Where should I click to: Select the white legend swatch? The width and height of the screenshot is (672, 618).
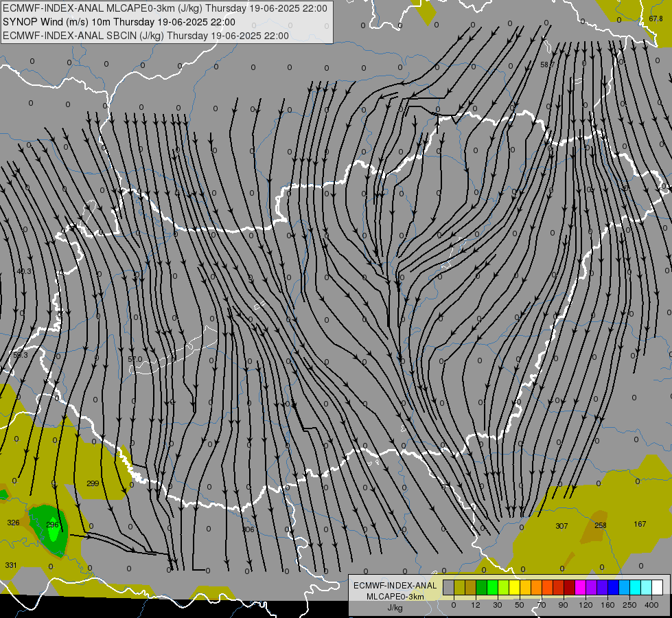658,587
